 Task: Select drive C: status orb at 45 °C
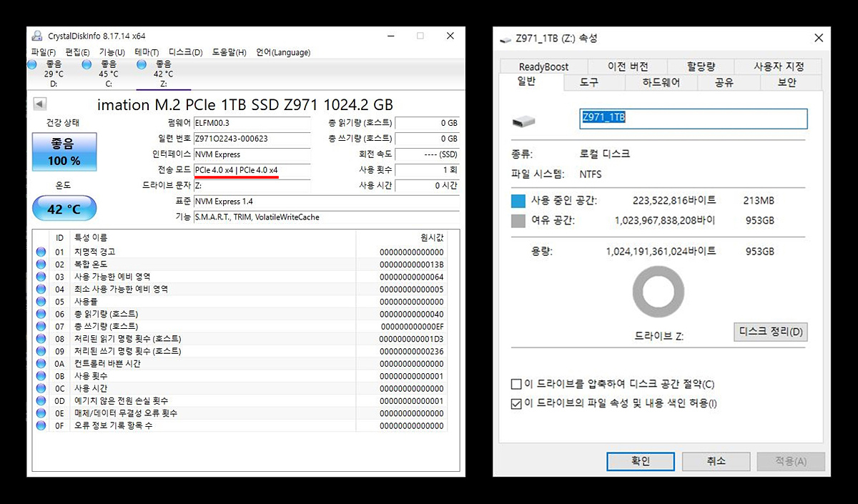click(87, 64)
